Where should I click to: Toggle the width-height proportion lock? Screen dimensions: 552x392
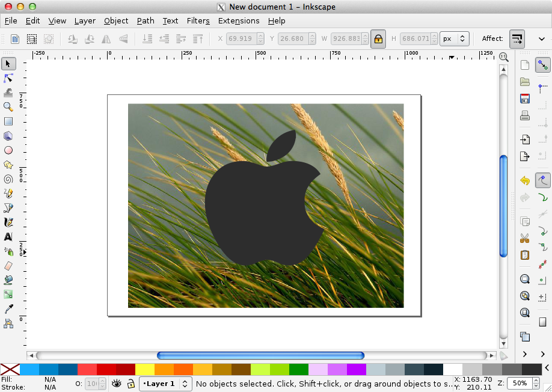[x=378, y=38]
